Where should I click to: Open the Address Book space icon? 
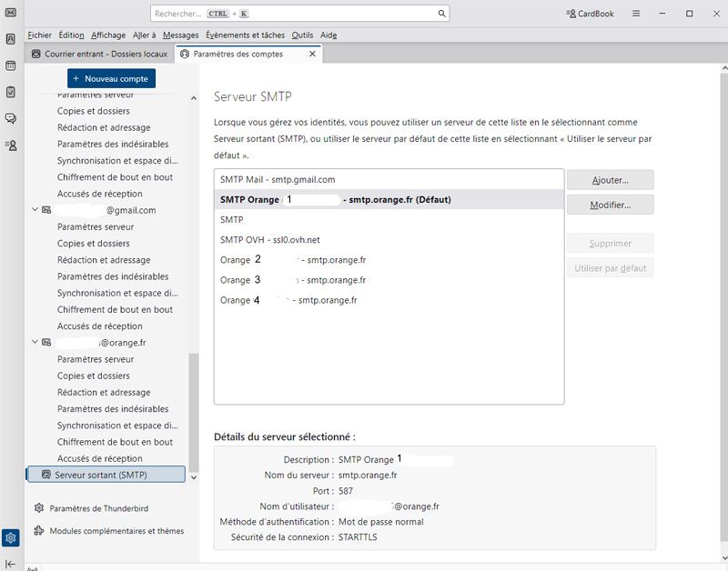coord(11,39)
